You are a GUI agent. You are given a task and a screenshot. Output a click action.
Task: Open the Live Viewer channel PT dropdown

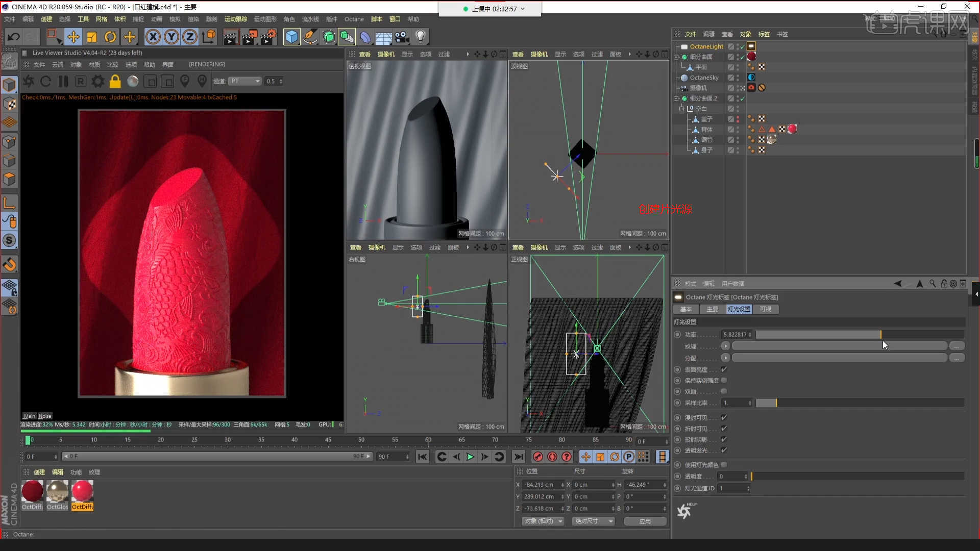[x=245, y=81]
